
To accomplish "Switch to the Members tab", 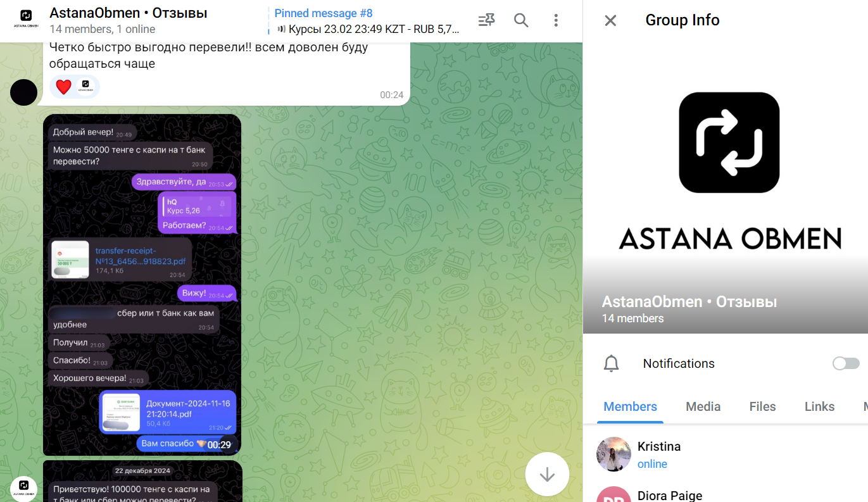I will pos(630,406).
